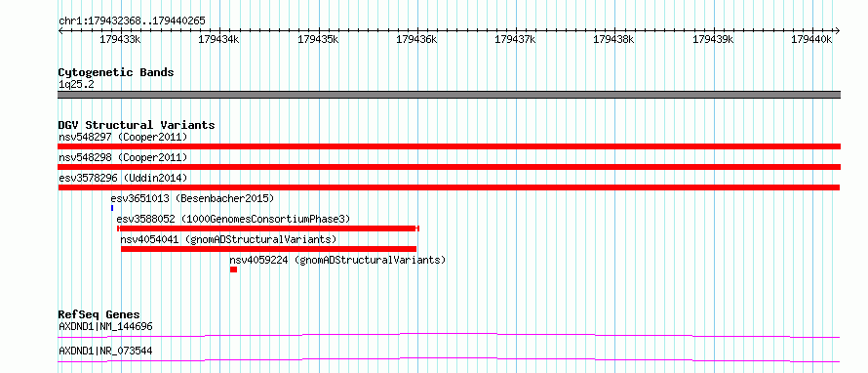868x373 pixels.
Task: Open the nsv4059224 (gnomADStructuralVariants) label
Action: [337, 260]
